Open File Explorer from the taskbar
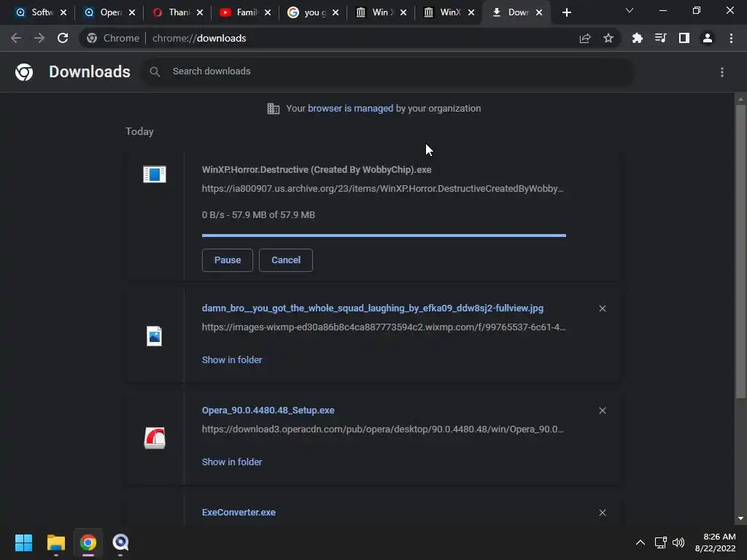 (x=55, y=542)
